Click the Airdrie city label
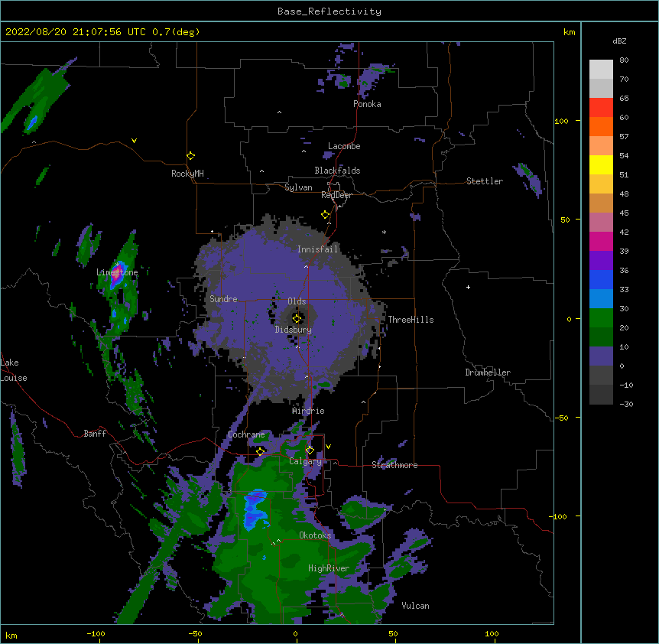The width and height of the screenshot is (659, 644). click(x=309, y=411)
